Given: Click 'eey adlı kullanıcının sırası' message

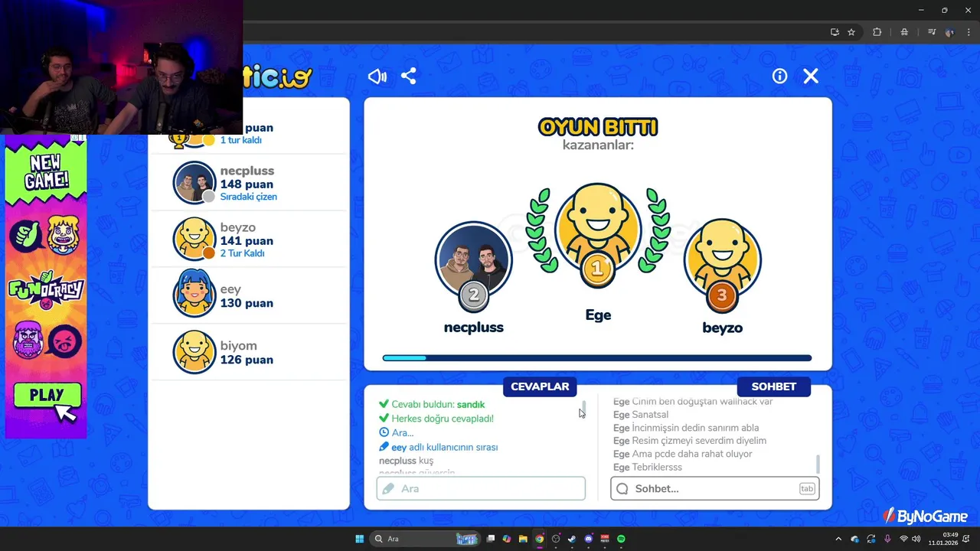Looking at the screenshot, I should (x=439, y=447).
